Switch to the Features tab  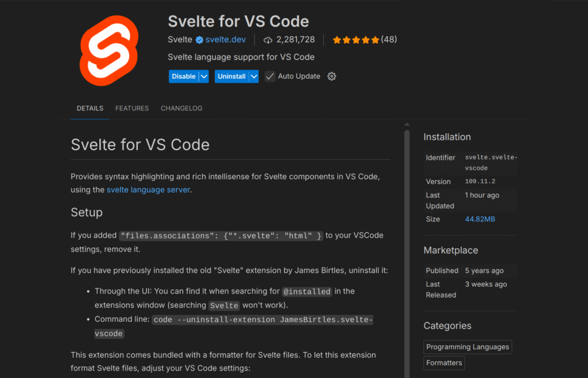(132, 108)
